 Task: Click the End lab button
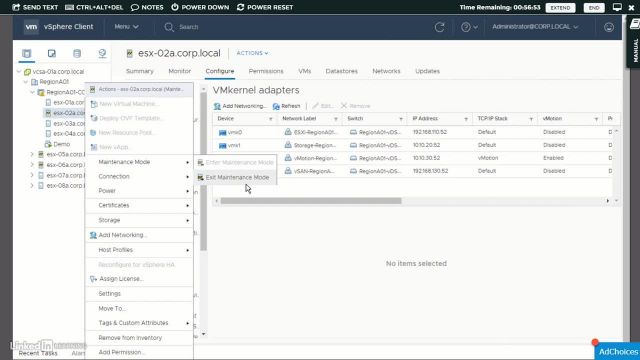click(x=594, y=8)
